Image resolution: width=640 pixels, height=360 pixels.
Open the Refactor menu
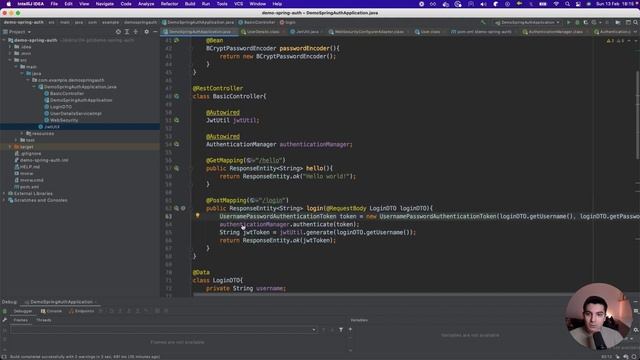click(169, 4)
